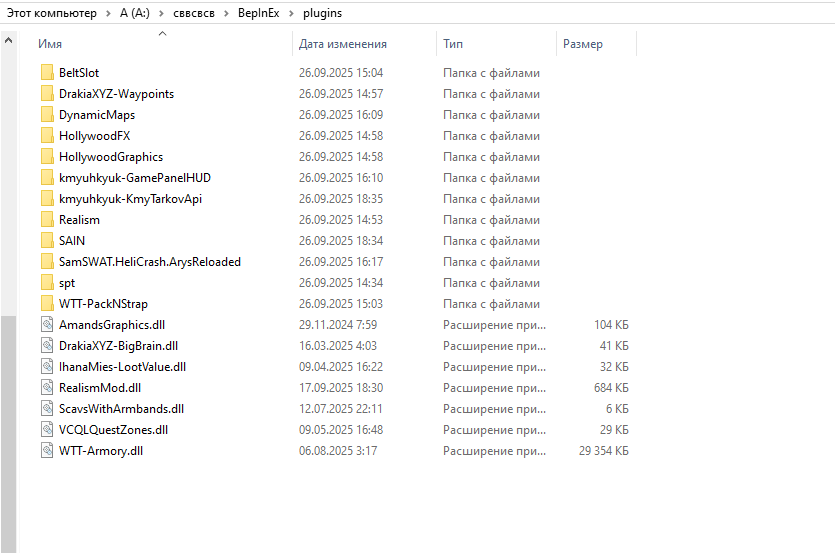Click the 'plugins' breadcrumb segment

pyautogui.click(x=322, y=13)
